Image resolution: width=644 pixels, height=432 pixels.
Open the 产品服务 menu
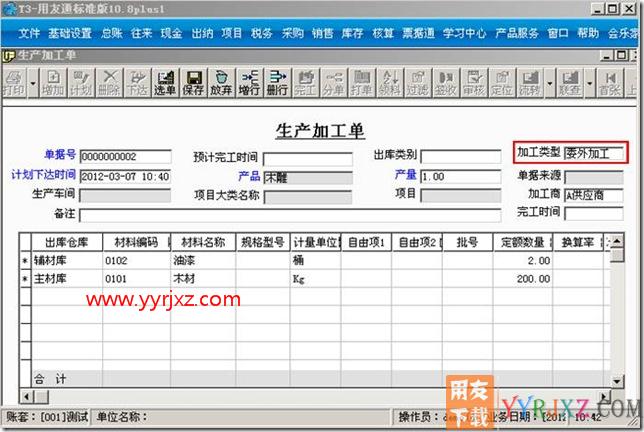(x=517, y=33)
